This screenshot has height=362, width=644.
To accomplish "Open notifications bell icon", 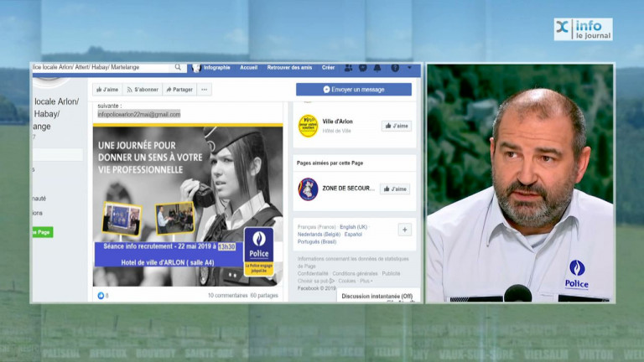I will click(x=377, y=68).
